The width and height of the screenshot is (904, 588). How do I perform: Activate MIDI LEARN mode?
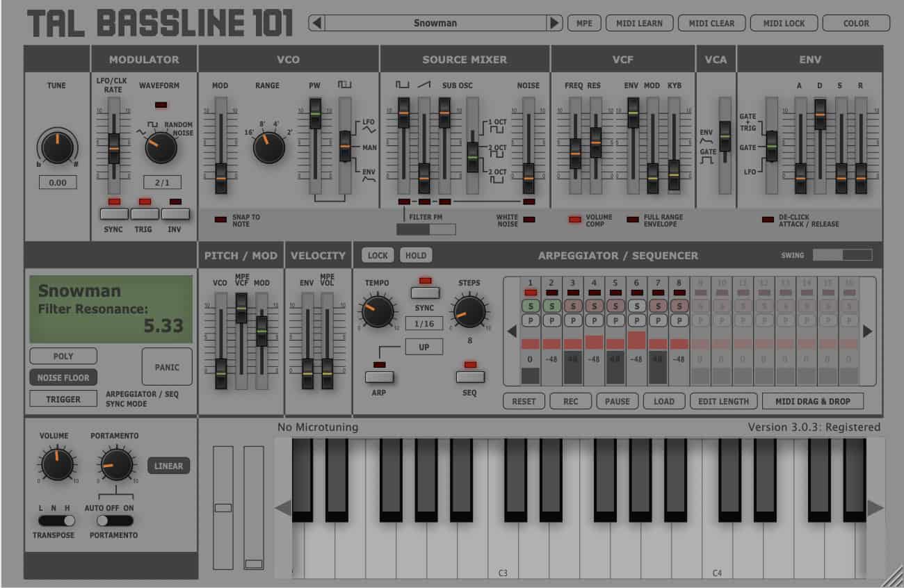(x=639, y=23)
